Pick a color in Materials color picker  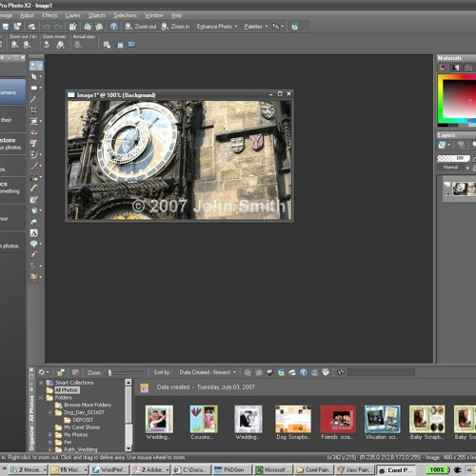[459, 98]
